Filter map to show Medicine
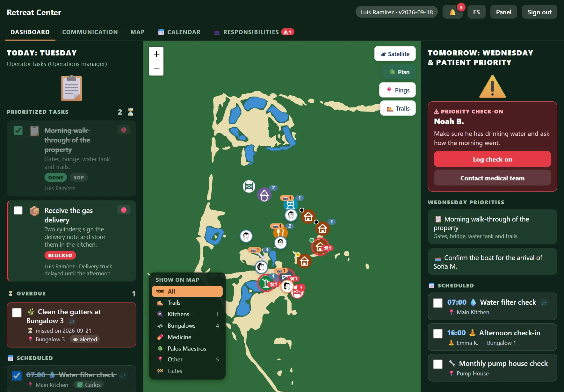Viewport: 564px width, 392px height. pos(187,337)
